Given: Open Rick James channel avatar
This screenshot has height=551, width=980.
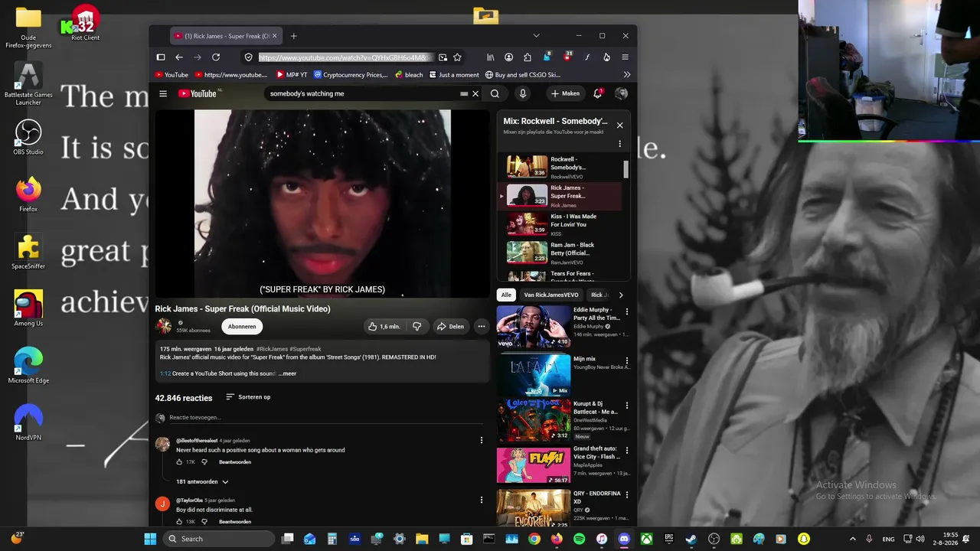Looking at the screenshot, I should pos(164,326).
